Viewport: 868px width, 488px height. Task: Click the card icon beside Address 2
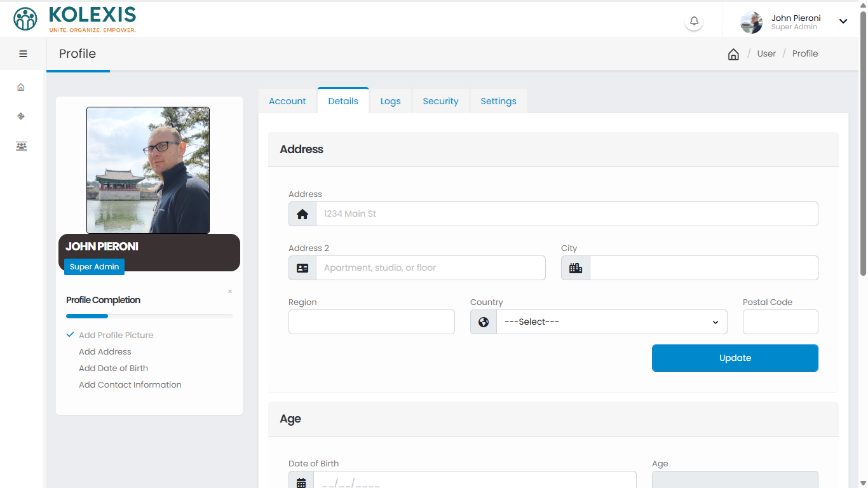tap(302, 268)
